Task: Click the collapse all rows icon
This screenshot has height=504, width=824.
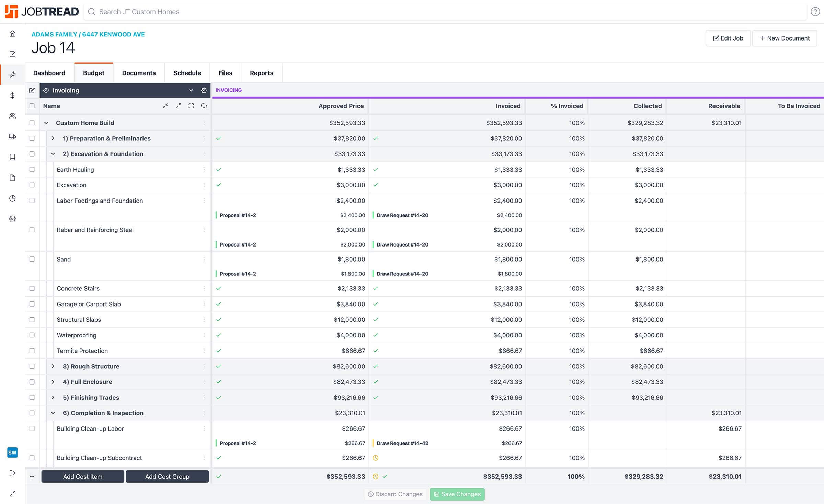Action: [165, 106]
